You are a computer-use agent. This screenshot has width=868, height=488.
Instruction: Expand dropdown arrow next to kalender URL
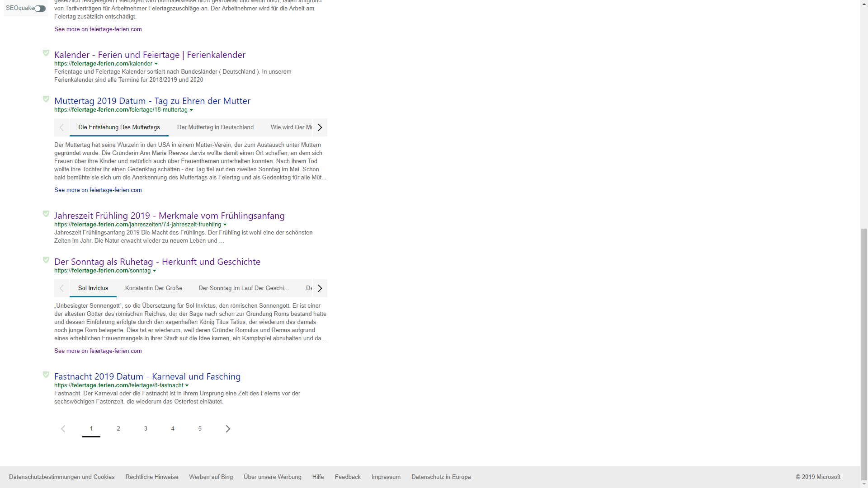tap(156, 64)
